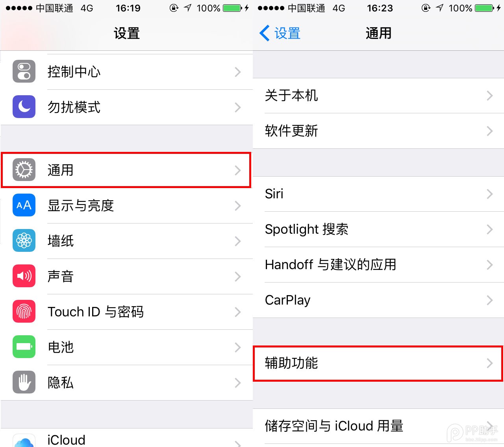Tap the iCloud cloud icon
504x447 pixels.
[x=24, y=441]
